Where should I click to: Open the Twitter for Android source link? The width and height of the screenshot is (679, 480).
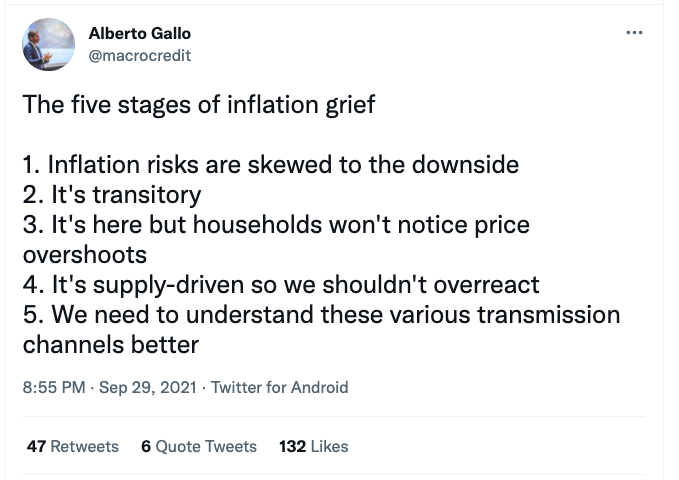click(x=280, y=388)
